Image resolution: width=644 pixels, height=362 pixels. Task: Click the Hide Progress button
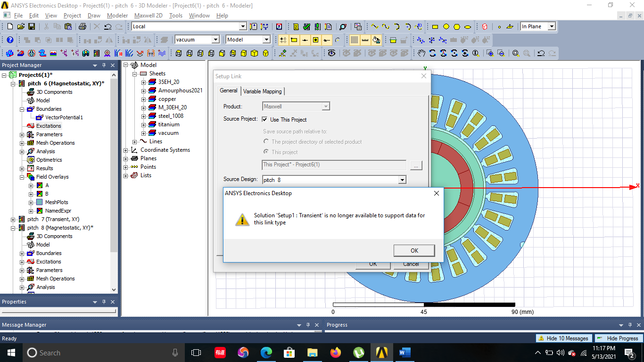point(619,338)
